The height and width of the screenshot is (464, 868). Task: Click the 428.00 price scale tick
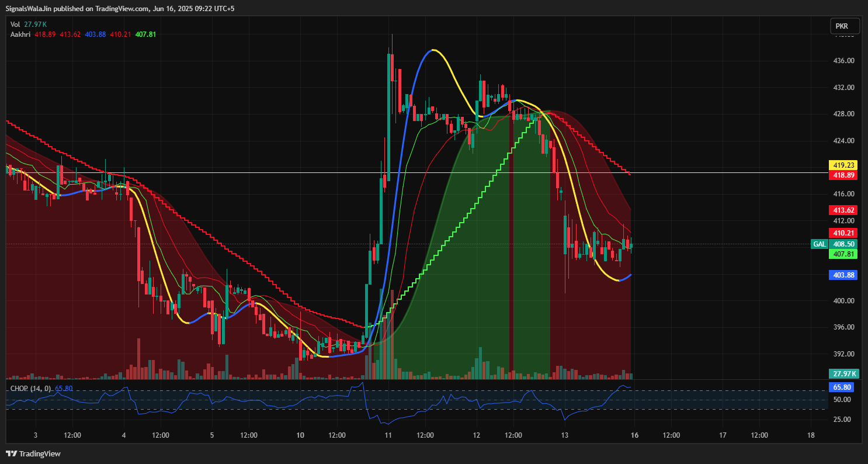click(844, 114)
